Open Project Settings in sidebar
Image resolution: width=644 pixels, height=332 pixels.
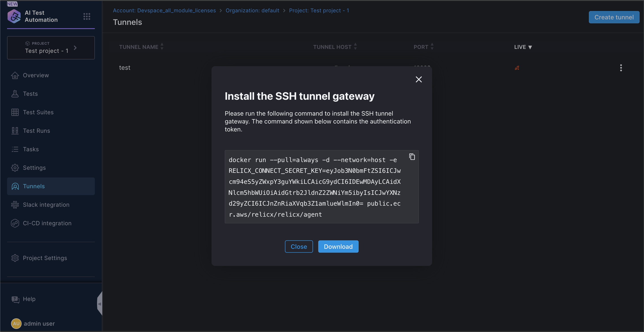coord(45,258)
